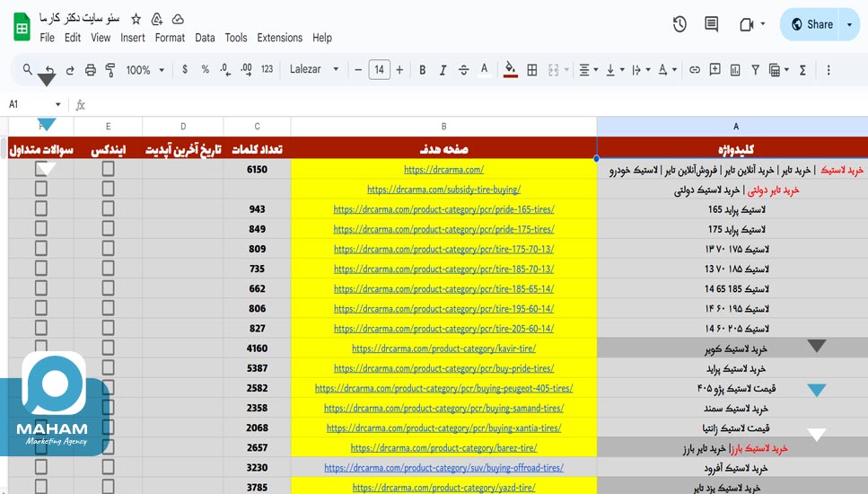The image size is (868, 494).
Task: Create a filter
Action: (755, 70)
